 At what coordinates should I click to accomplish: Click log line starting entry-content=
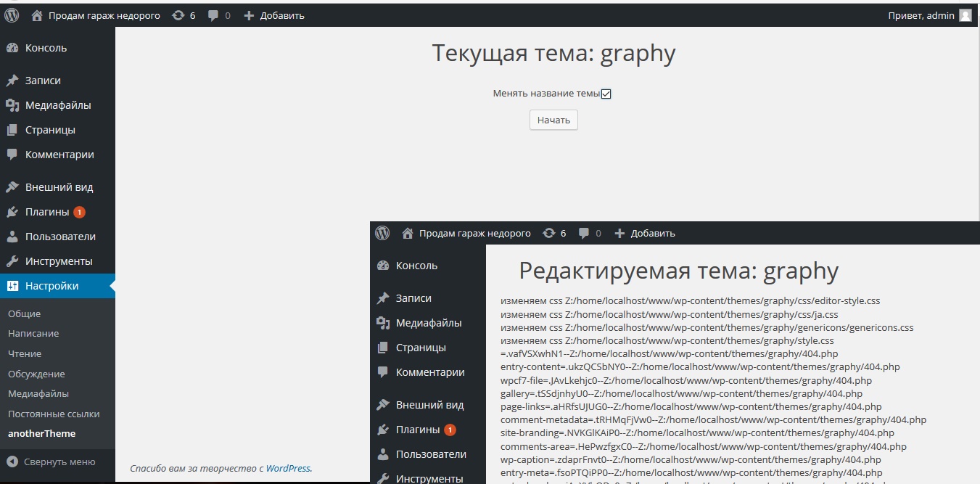pos(700,367)
